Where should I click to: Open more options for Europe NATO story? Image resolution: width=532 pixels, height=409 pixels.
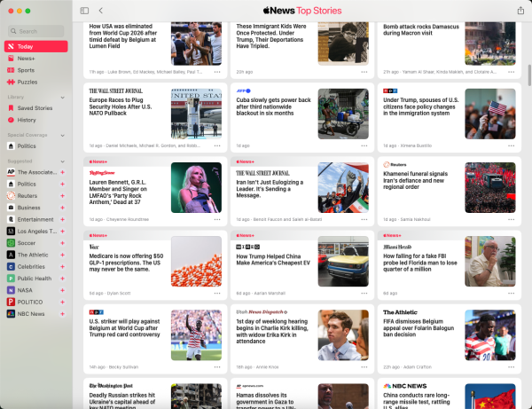[x=217, y=146]
